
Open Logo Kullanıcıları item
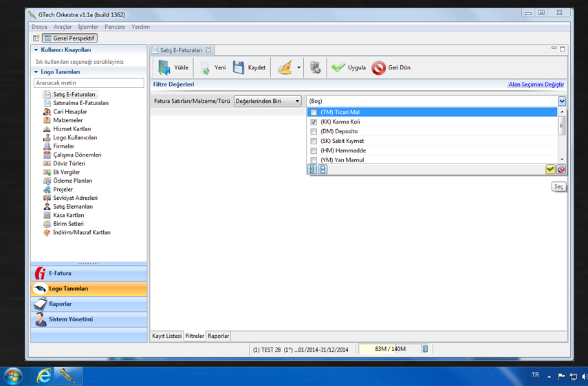[75, 137]
